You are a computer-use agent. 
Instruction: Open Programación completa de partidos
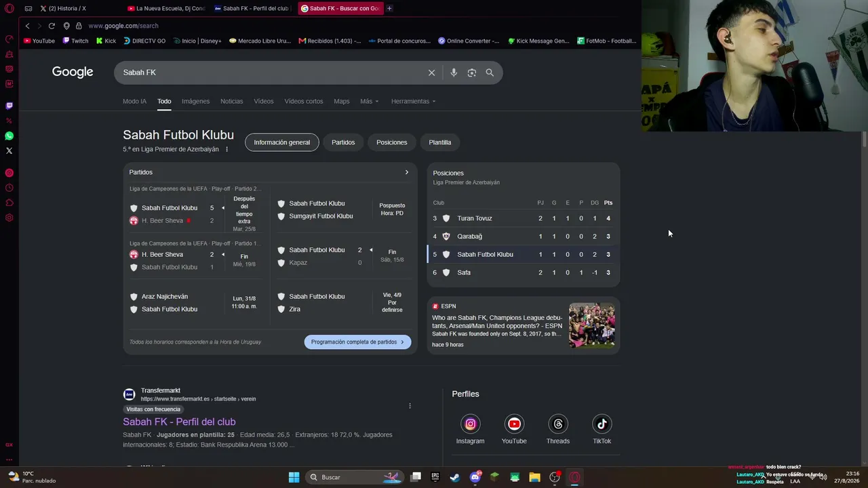tap(357, 342)
